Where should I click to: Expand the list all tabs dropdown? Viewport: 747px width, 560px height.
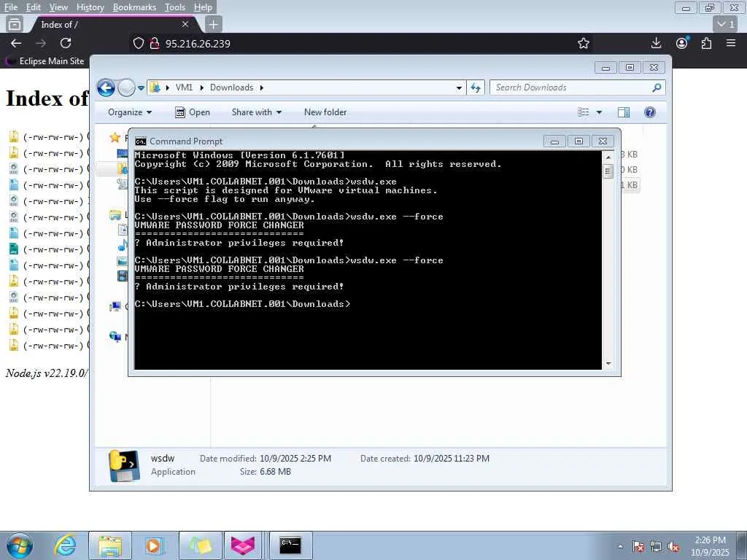pyautogui.click(x=726, y=24)
